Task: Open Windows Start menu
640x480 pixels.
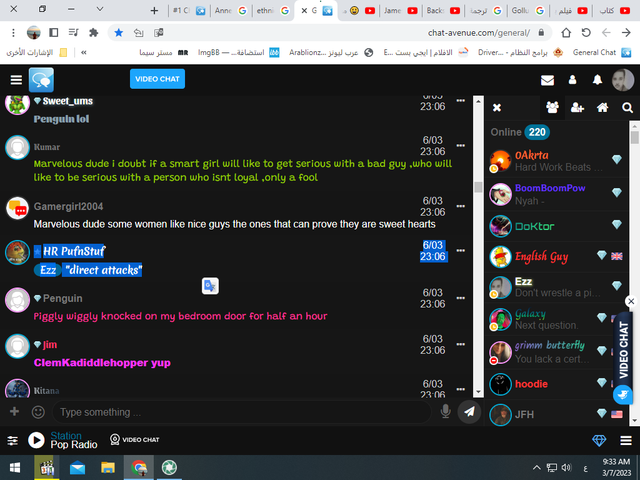Action: click(x=15, y=467)
